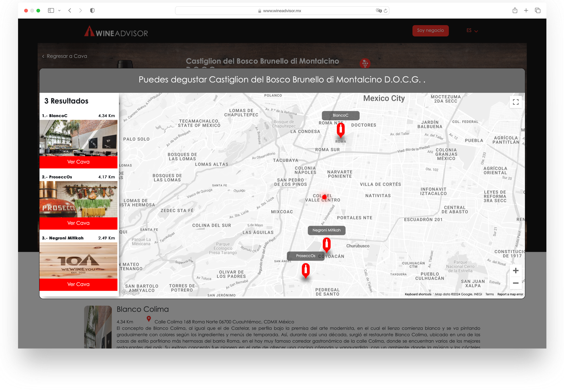
Task: Select the 2.- ProseccOs result title
Action: coord(57,177)
